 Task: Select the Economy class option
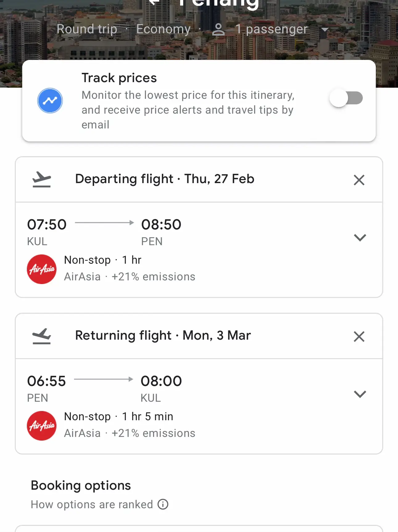164,29
